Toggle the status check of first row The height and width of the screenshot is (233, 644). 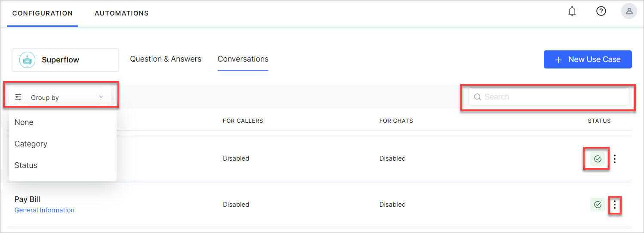pyautogui.click(x=597, y=159)
